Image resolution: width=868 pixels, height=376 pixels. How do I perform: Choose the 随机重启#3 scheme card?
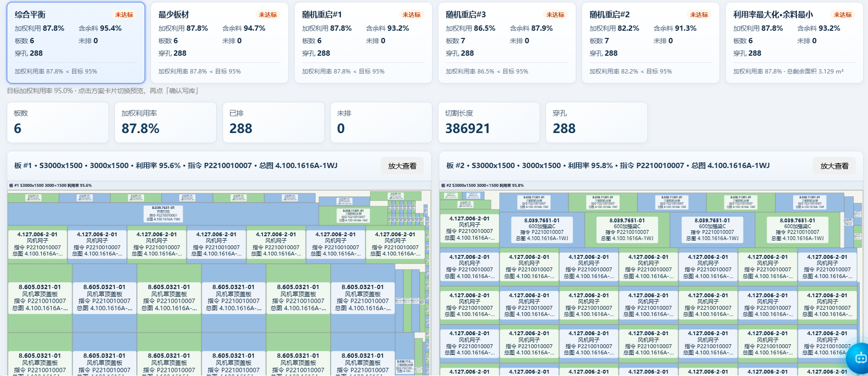[507, 43]
